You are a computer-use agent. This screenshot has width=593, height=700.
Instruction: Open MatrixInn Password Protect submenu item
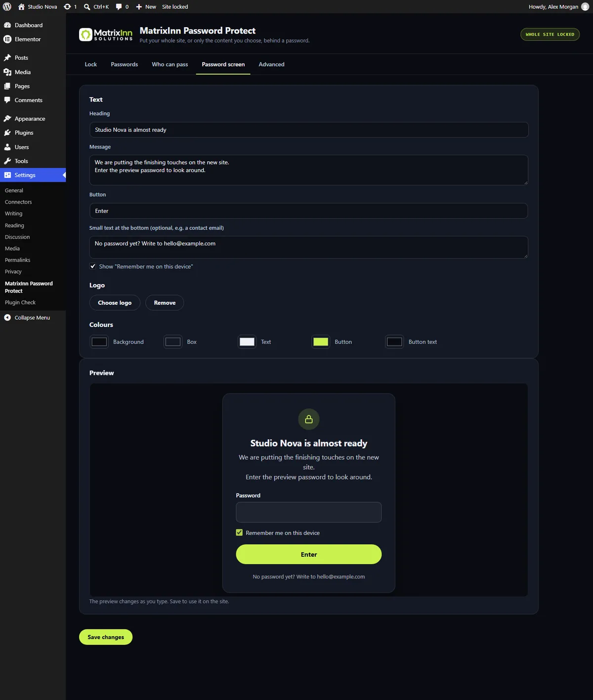[x=29, y=287]
